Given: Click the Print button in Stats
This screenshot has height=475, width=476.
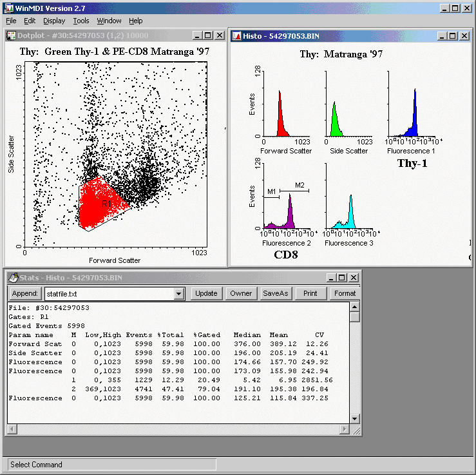Looking at the screenshot, I should point(310,293).
